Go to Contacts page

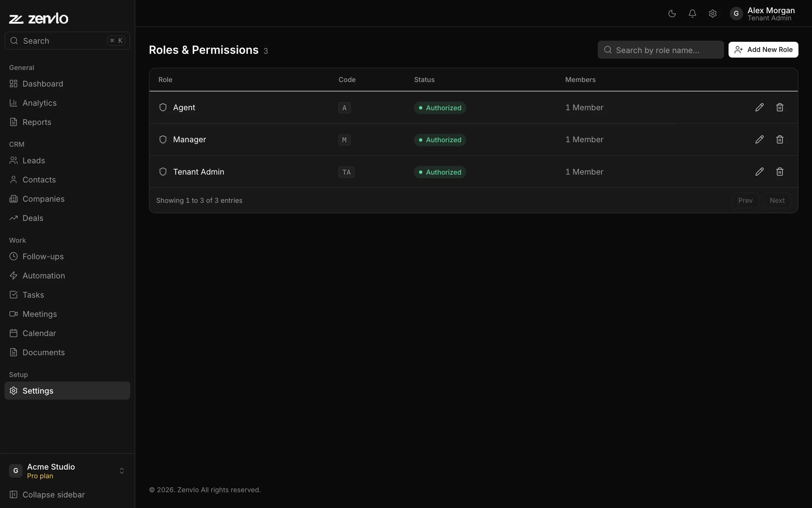coord(67,179)
